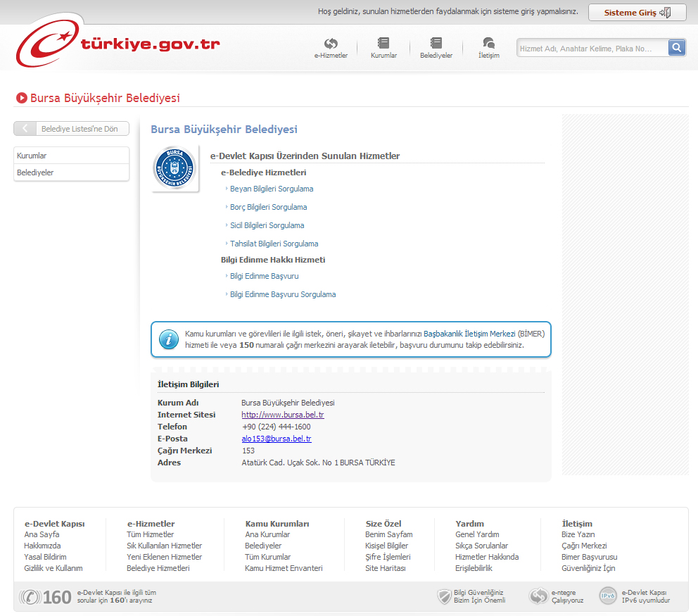
Task: Open the İletişim speech bubble icon
Action: pyautogui.click(x=488, y=44)
